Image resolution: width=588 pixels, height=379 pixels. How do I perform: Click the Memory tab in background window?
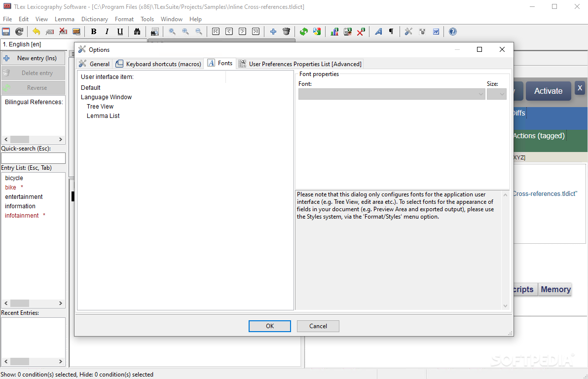coord(555,289)
